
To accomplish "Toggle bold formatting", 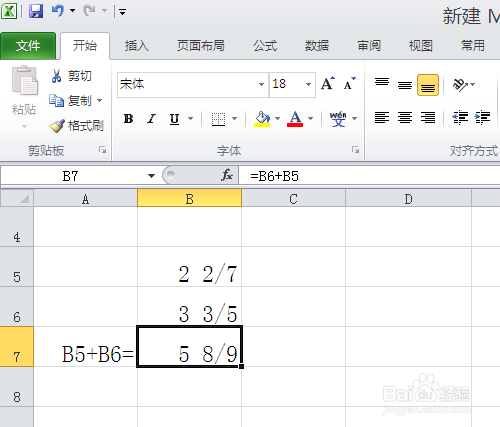I will [x=128, y=118].
